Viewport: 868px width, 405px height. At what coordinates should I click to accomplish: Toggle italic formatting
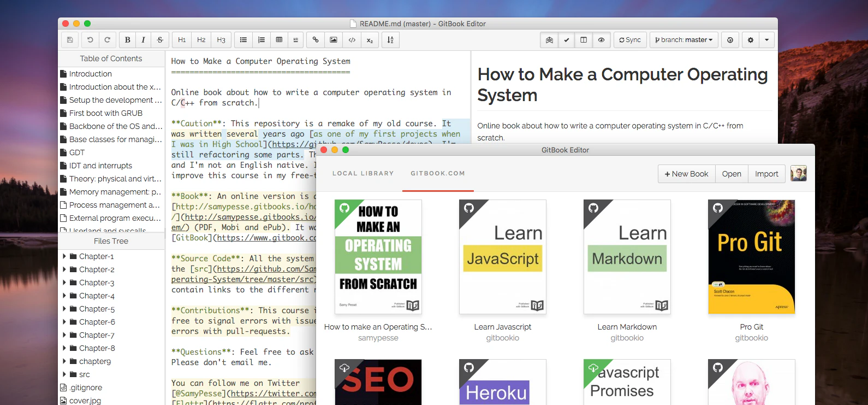pos(144,40)
